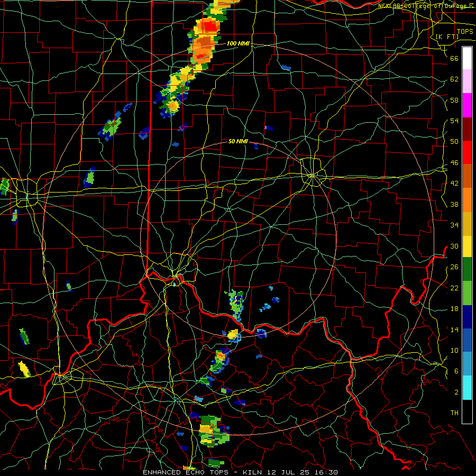Click the legend value "66"
This screenshot has width=476, height=476.
click(454, 58)
